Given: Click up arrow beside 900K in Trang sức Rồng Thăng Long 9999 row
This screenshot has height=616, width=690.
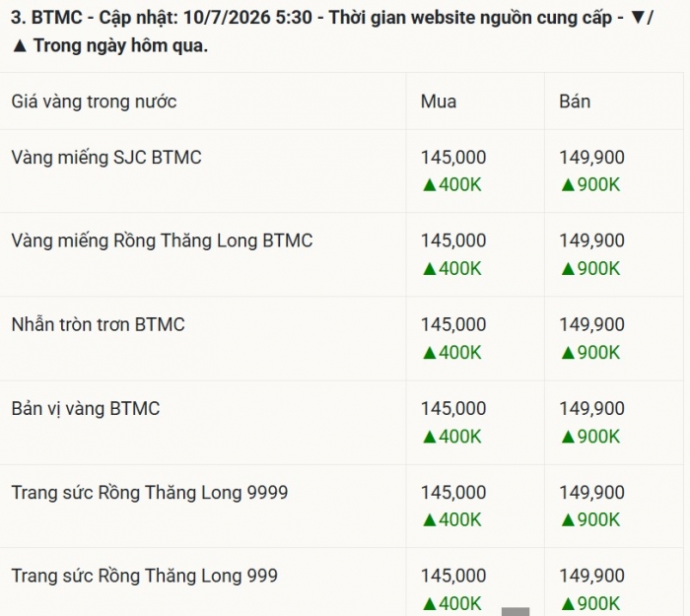Looking at the screenshot, I should [x=568, y=520].
